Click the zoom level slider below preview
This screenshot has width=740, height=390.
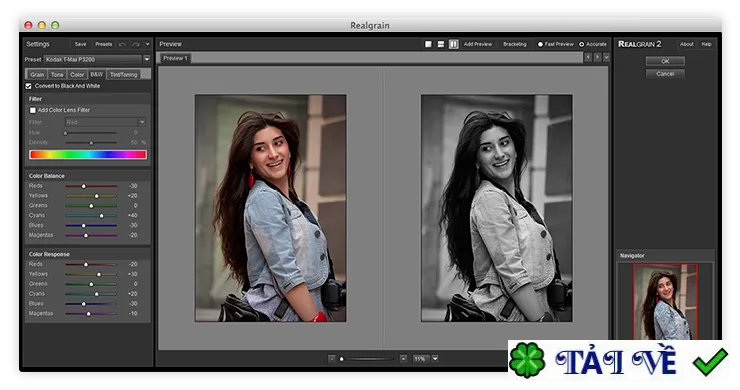[367, 359]
